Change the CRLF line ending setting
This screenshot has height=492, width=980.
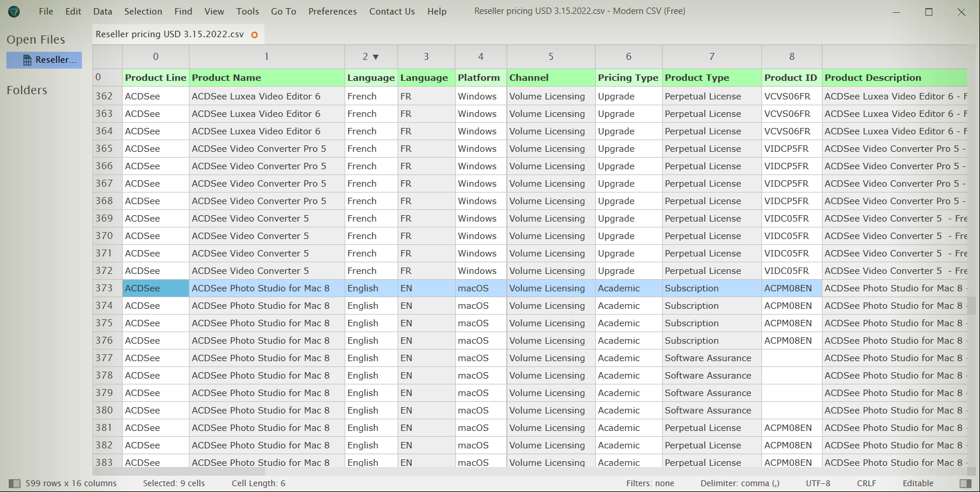866,483
